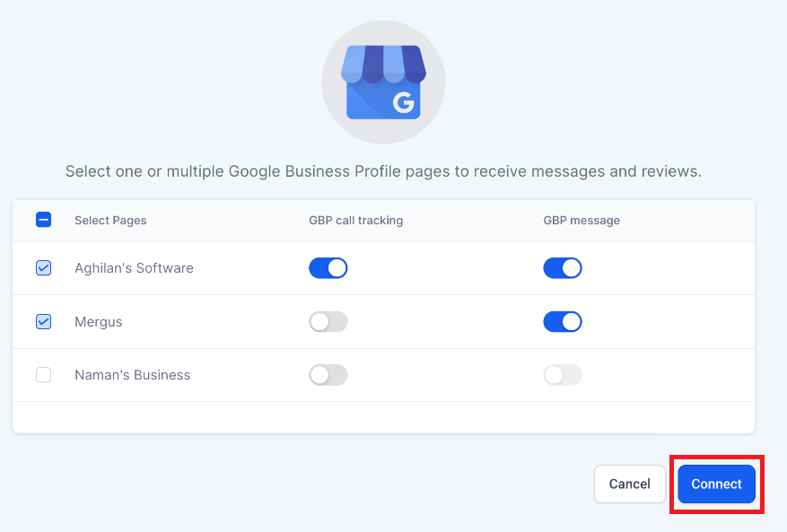Enable call tracking for Naman's Business
This screenshot has width=787, height=532.
point(328,375)
